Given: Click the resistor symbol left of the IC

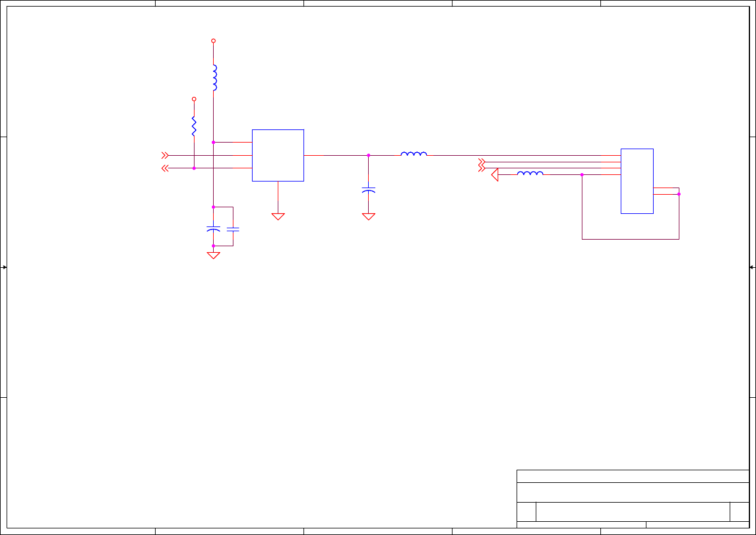Looking at the screenshot, I should click(194, 126).
